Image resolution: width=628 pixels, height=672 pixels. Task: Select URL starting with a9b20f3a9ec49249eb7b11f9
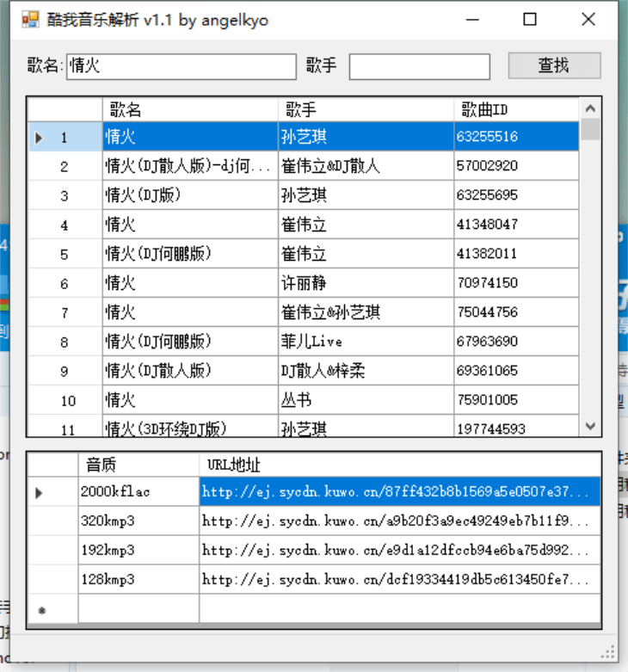point(400,521)
